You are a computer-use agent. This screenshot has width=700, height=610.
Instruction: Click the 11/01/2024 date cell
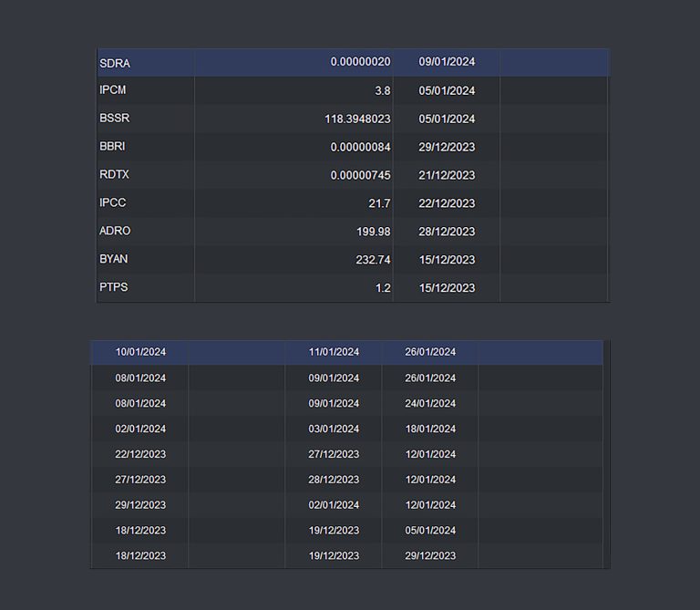click(x=334, y=352)
